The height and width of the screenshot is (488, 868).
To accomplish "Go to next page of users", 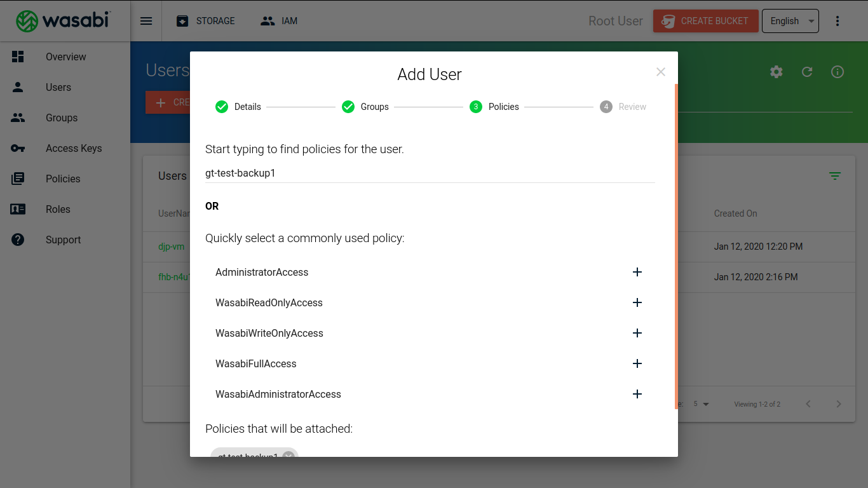I will click(x=839, y=404).
